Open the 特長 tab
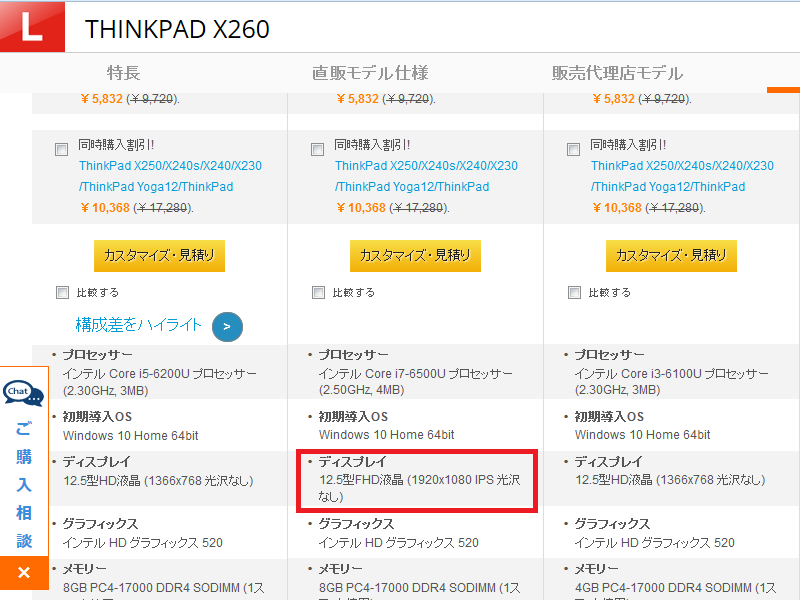The width and height of the screenshot is (800, 600). tap(123, 73)
